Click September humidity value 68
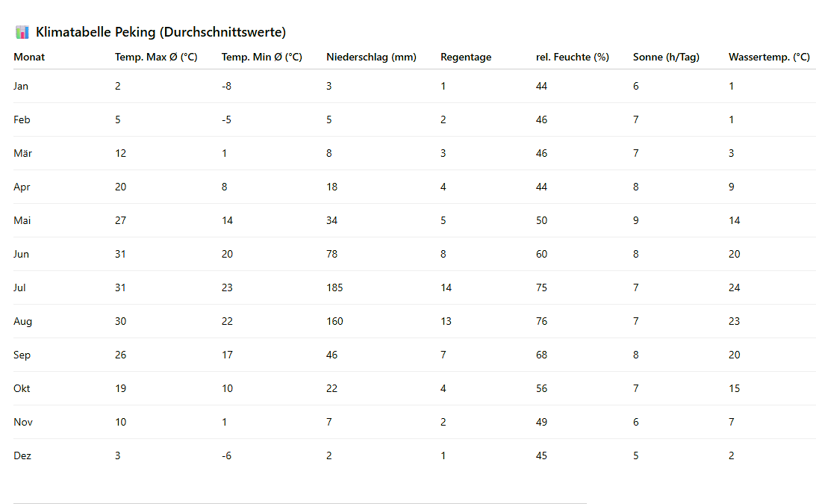The width and height of the screenshot is (816, 504). (x=541, y=355)
